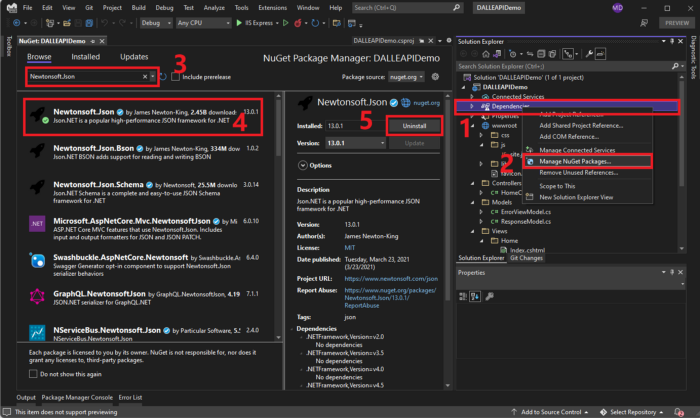Open the Debug configuration dropdown
The width and height of the screenshot is (700, 418).
coord(156,23)
